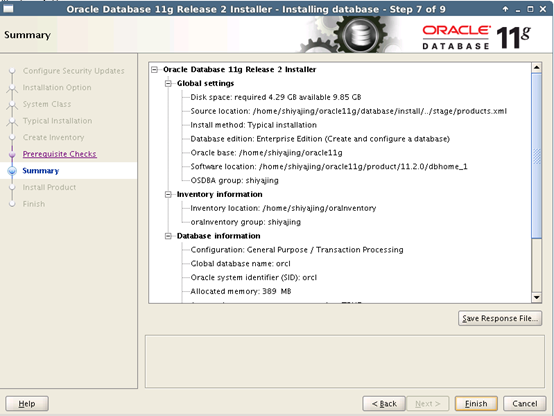Select Configuration: General Purpose row

(297, 250)
